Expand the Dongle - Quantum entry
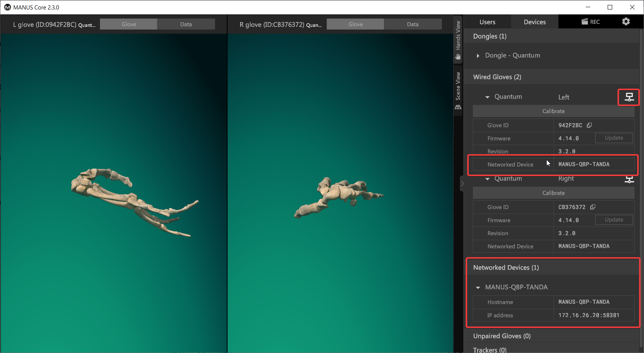 click(478, 56)
